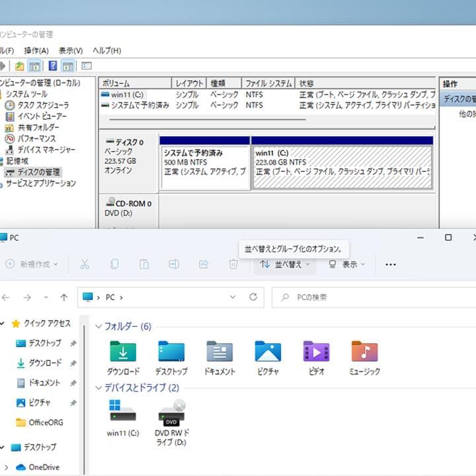
Task: Click the Back arrow in Explorer
Action: coord(6,297)
